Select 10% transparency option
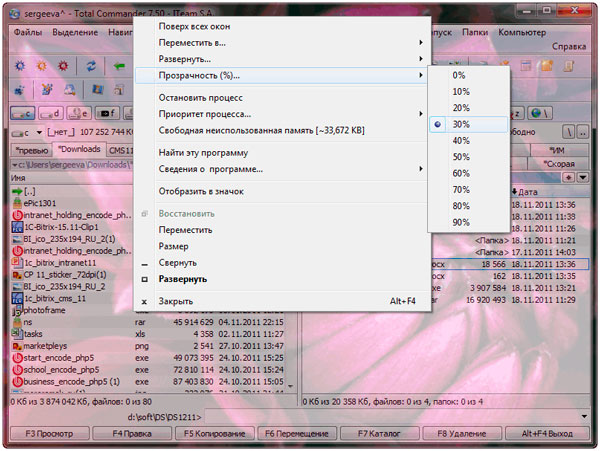This screenshot has width=600, height=451. [469, 92]
